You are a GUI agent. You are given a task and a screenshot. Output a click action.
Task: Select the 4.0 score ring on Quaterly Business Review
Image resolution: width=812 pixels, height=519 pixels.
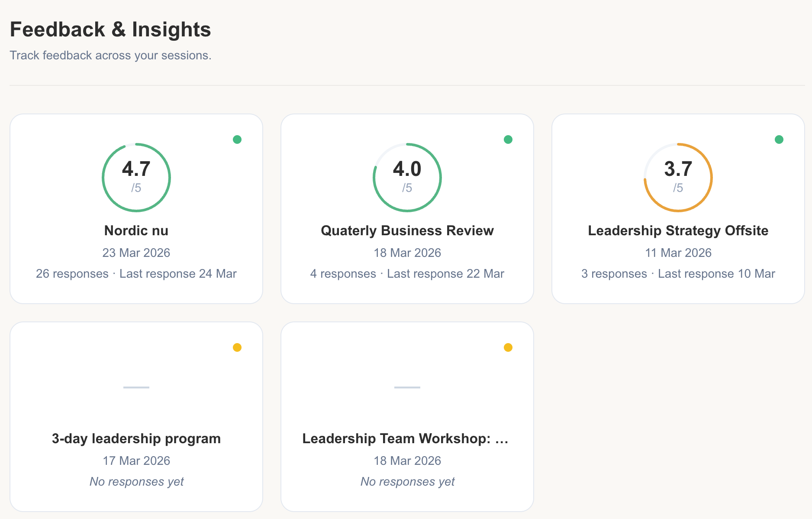(x=407, y=177)
